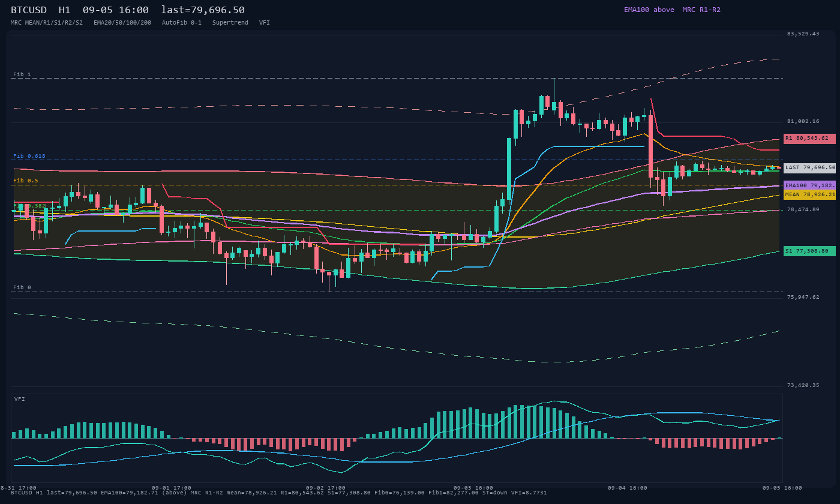The image size is (840, 504).
Task: Choose the "Supertrend" legend label
Action: (230, 23)
